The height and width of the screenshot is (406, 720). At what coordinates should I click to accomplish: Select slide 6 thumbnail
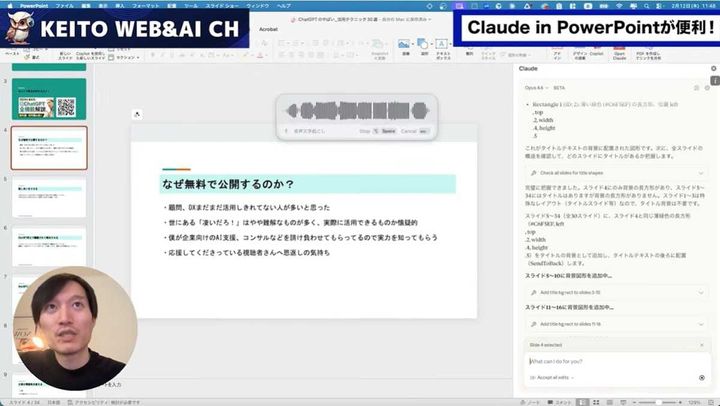49,247
